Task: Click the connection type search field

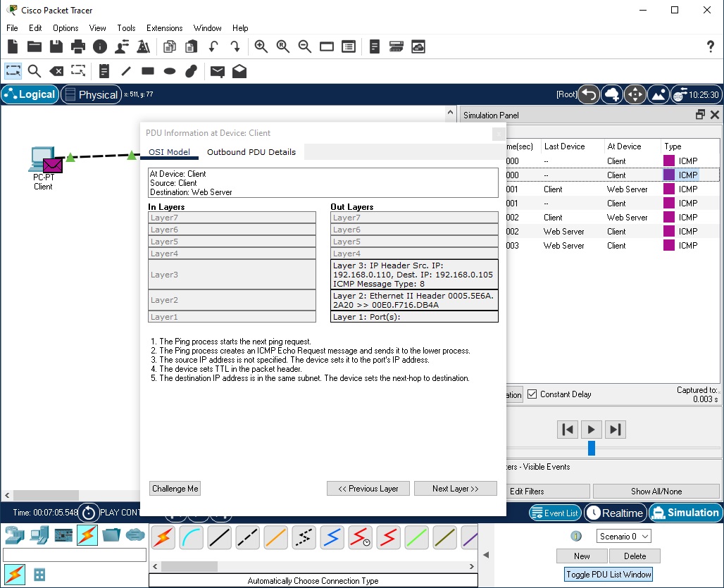Action: (x=75, y=555)
